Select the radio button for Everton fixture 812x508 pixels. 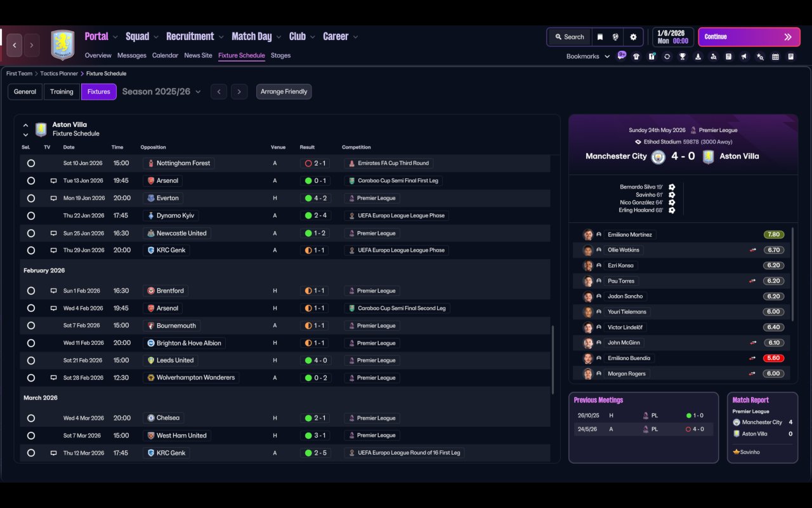pos(31,198)
